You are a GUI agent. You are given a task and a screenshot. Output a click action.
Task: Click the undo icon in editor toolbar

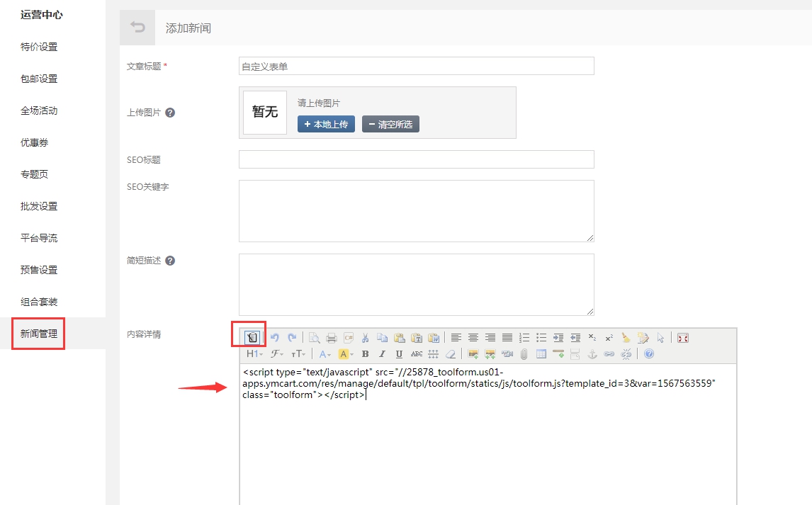(x=275, y=338)
